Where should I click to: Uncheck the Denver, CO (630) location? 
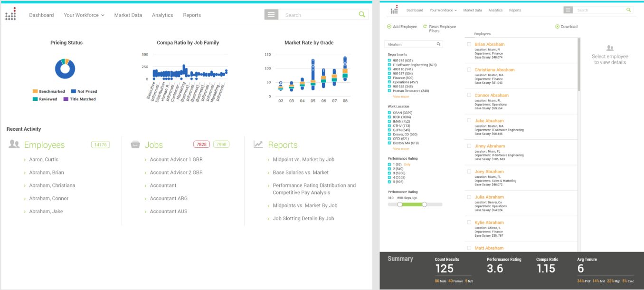(389, 134)
